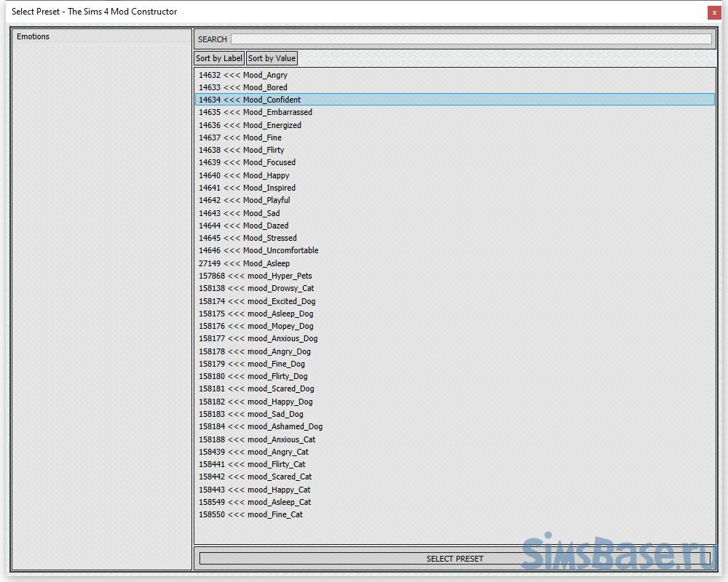
Task: Pick the mood_Mopey_Dog entry
Action: click(x=256, y=326)
